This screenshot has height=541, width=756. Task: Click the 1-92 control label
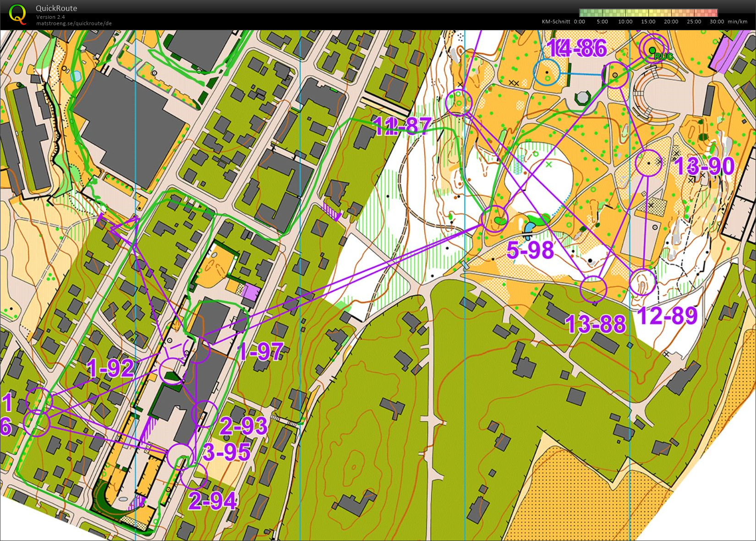click(x=110, y=368)
